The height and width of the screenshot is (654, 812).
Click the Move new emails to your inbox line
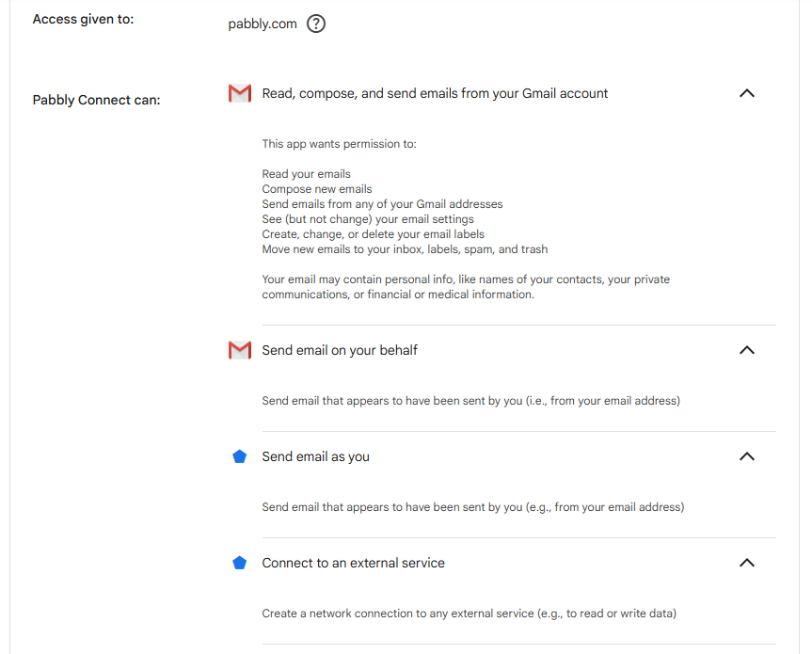pos(405,249)
